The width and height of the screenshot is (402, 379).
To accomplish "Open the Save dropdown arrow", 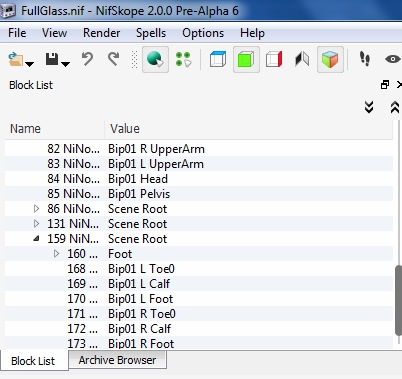I will click(x=66, y=64).
